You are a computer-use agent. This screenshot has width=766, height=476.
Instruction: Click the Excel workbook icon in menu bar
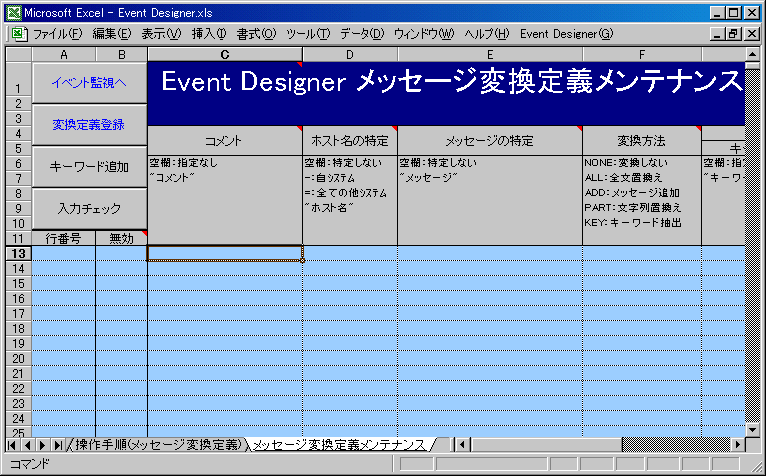click(x=18, y=34)
